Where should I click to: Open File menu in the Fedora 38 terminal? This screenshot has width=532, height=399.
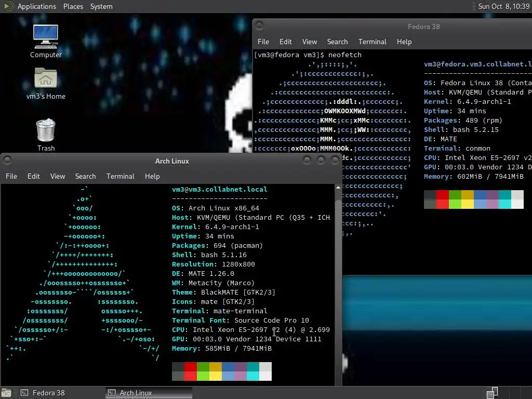[x=263, y=42]
